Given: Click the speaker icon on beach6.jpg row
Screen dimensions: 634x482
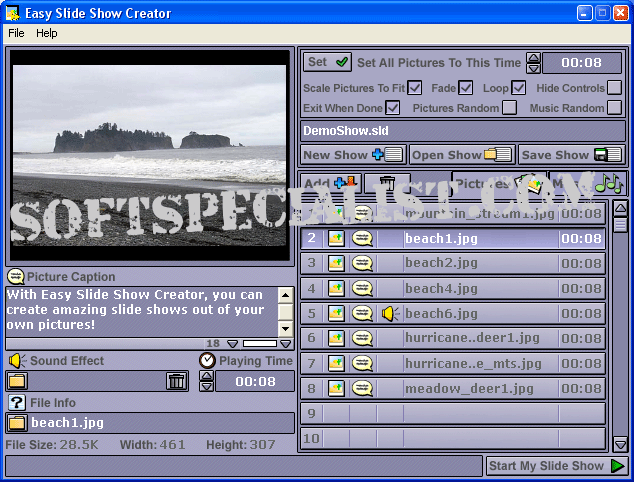Looking at the screenshot, I should point(389,313).
